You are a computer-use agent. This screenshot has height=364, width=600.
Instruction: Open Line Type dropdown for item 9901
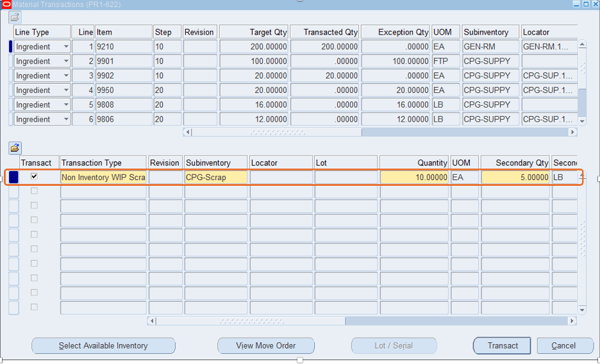pos(66,61)
